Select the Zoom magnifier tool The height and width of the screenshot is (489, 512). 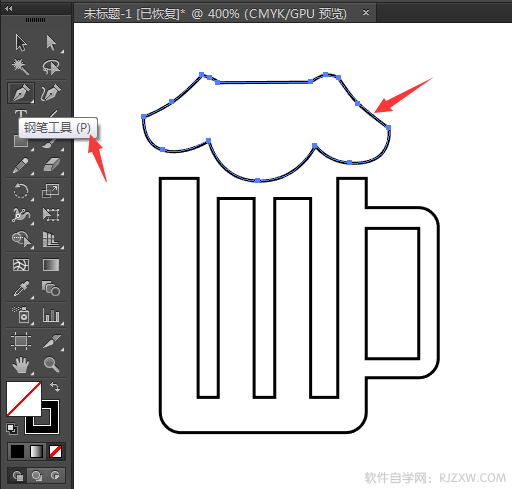(51, 364)
